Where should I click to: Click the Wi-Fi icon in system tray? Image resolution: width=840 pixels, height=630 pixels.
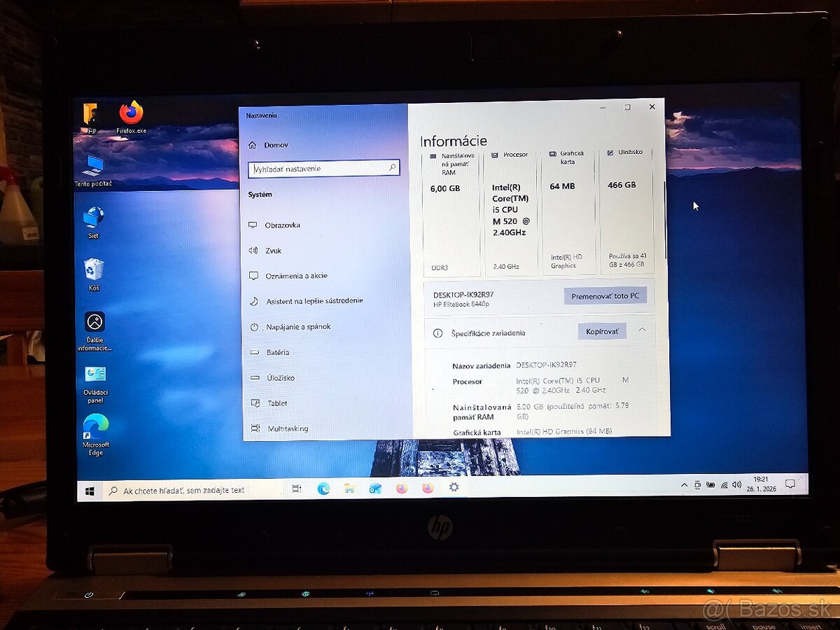(724, 484)
